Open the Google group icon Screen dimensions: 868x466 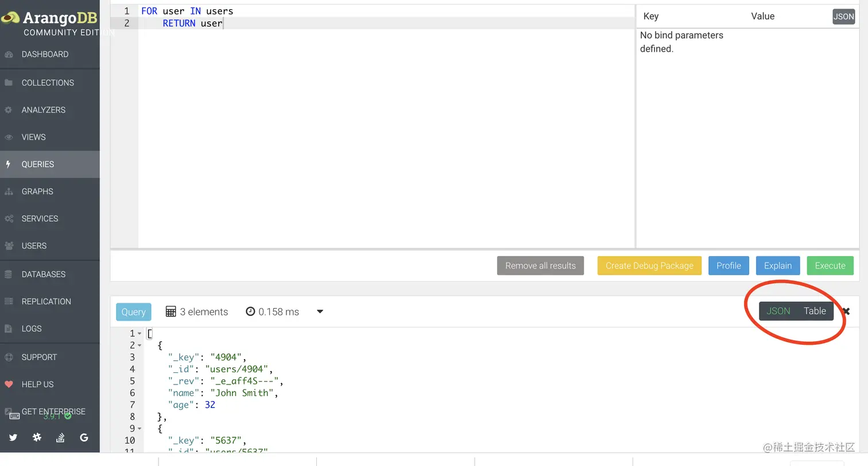point(84,437)
